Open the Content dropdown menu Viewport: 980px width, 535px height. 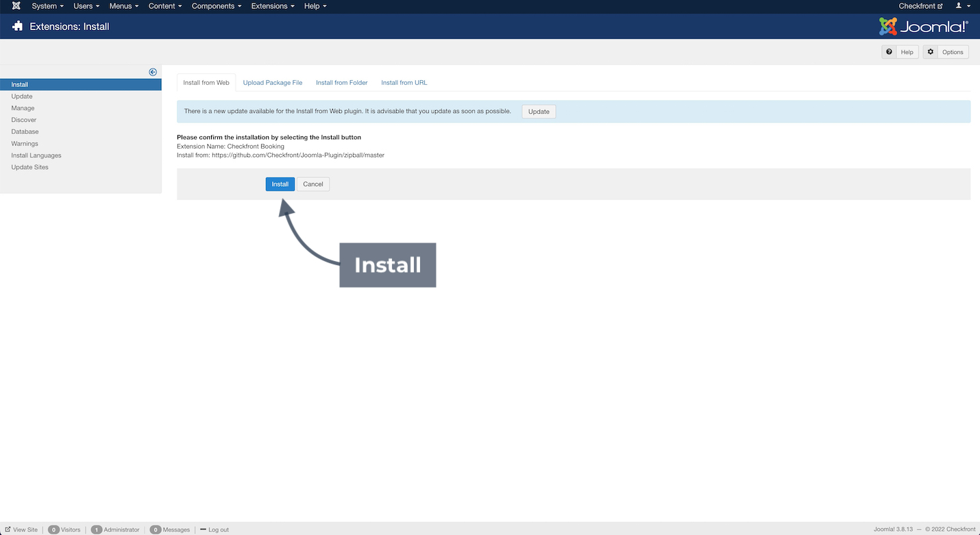165,6
